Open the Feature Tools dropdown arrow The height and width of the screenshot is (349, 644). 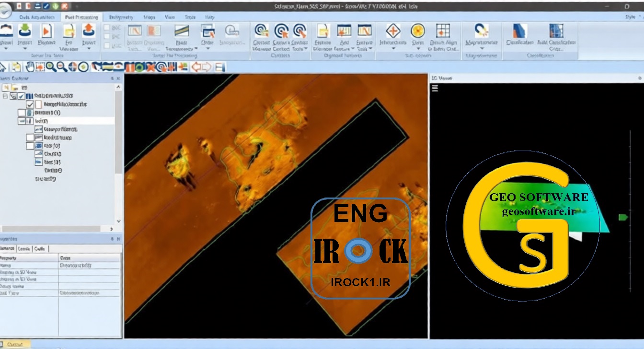[371, 49]
